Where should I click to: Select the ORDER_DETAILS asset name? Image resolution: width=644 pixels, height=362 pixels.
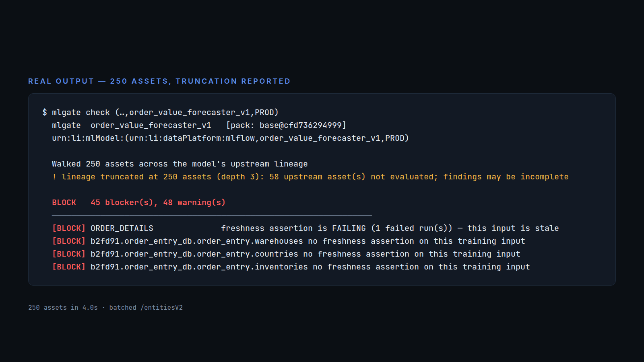[122, 228]
